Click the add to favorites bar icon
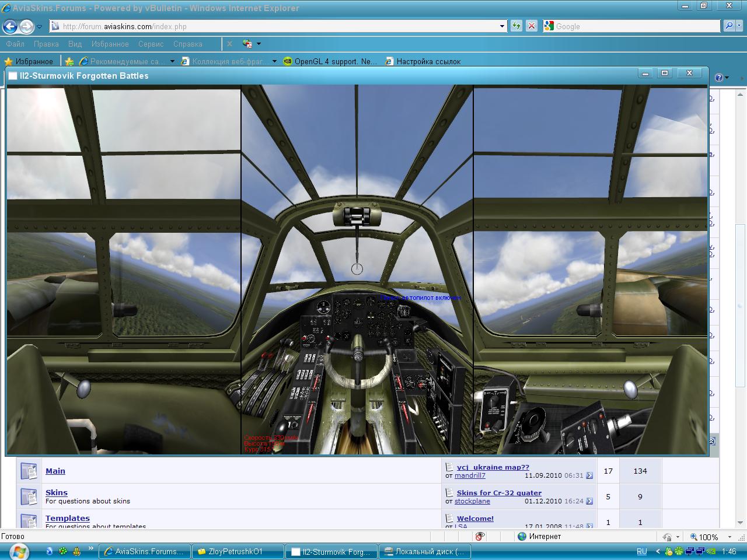 (69, 61)
